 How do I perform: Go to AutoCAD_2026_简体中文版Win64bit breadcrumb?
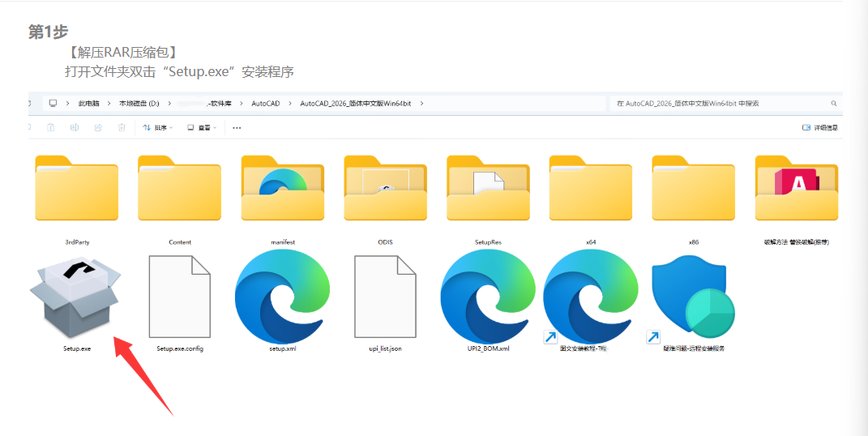(x=356, y=104)
